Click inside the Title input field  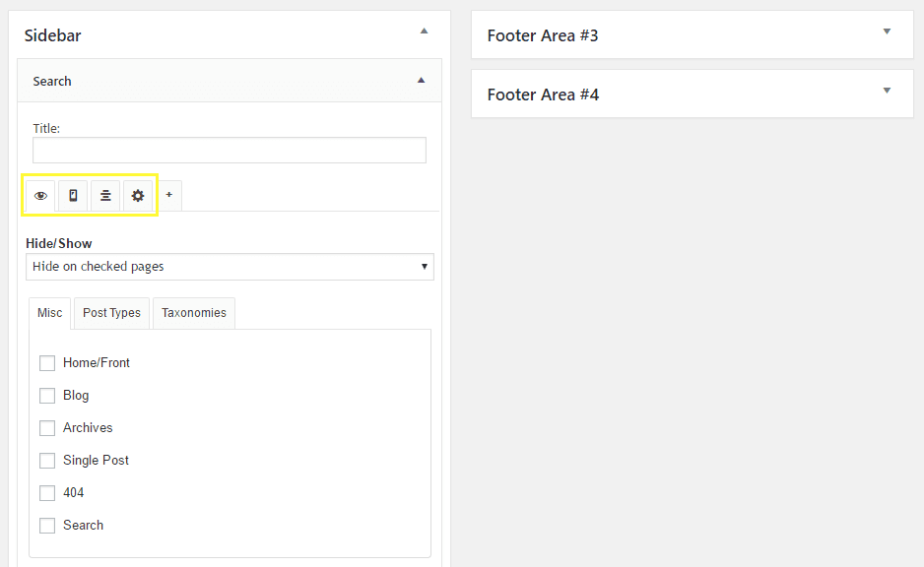229,150
